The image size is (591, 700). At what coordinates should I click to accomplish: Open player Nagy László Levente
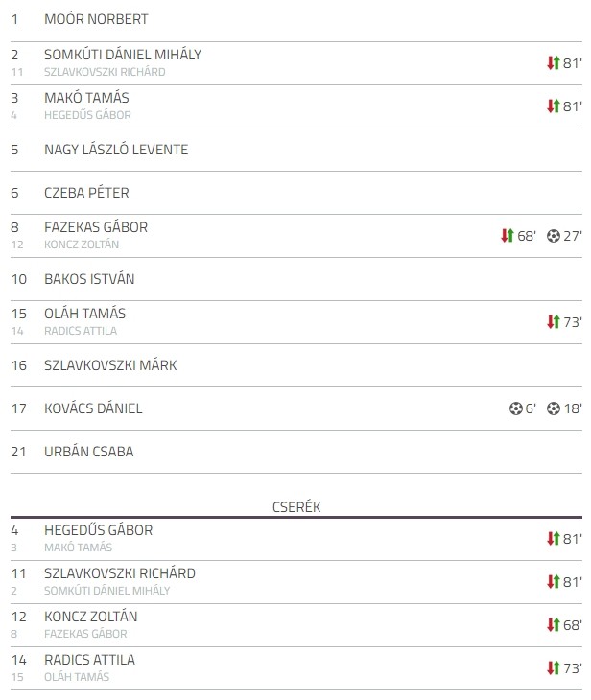(x=116, y=150)
